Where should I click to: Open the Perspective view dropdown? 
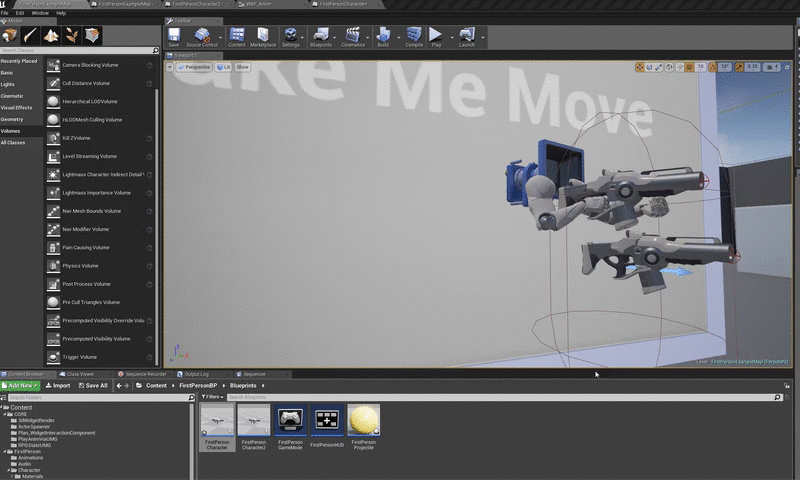pos(192,67)
